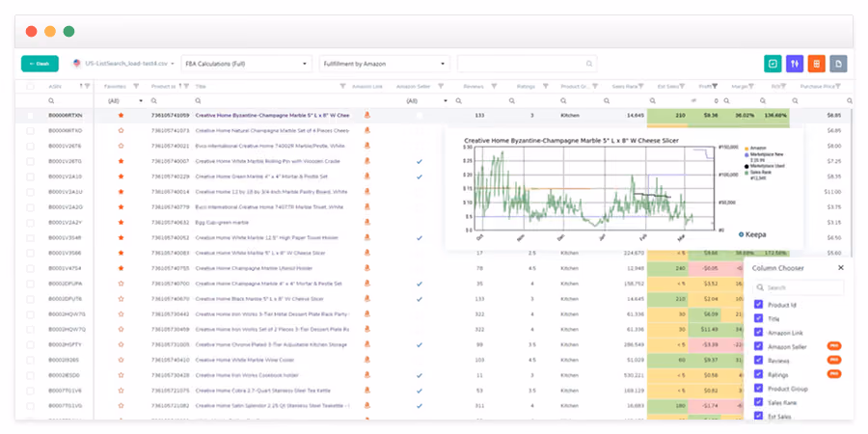Click the purple sliders settings icon

click(x=795, y=64)
